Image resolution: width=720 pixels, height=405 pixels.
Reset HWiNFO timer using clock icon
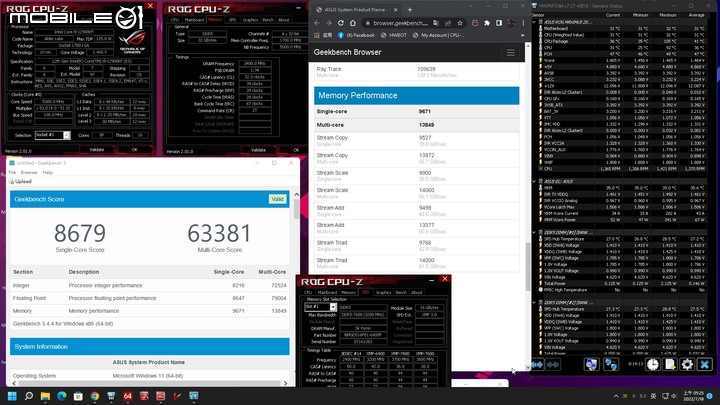click(652, 365)
